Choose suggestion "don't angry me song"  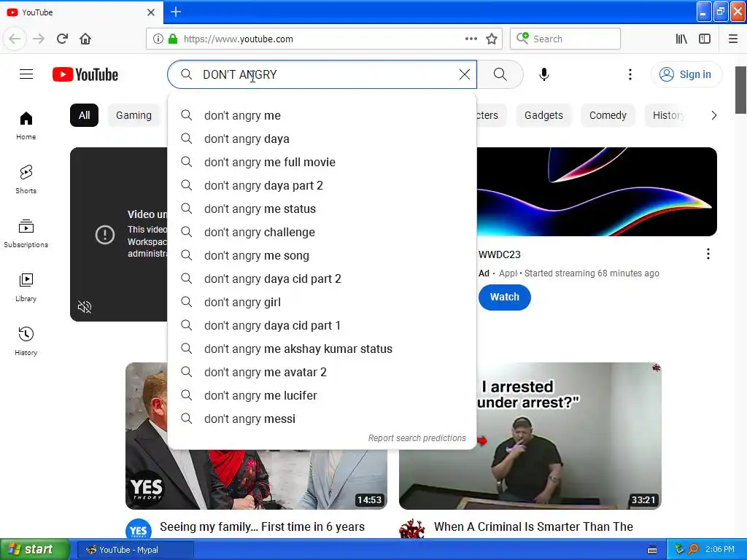tap(322, 255)
